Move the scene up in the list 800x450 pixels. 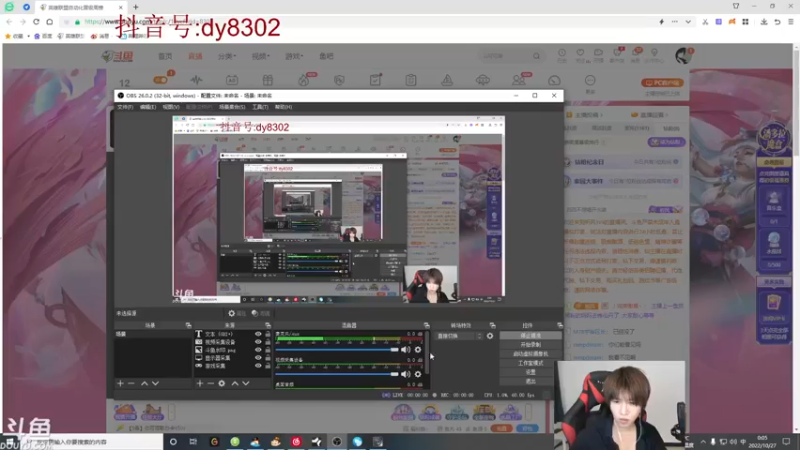(x=144, y=383)
